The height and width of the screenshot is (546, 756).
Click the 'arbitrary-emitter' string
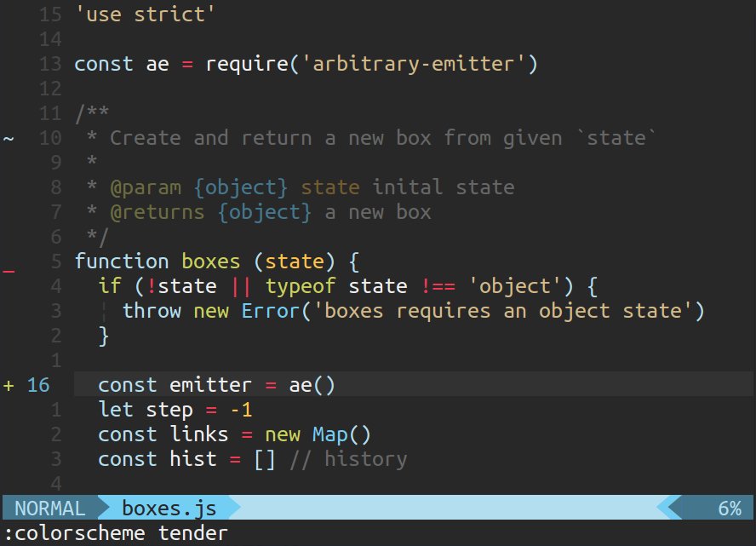click(x=413, y=64)
